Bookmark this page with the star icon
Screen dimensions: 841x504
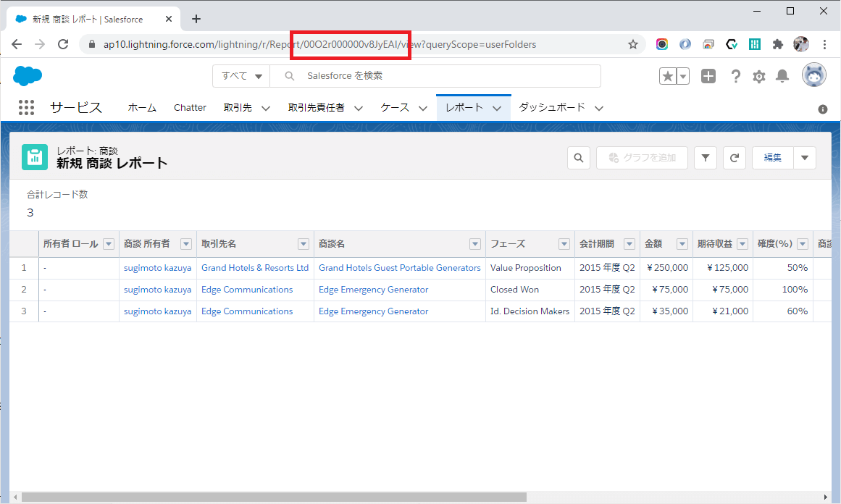pyautogui.click(x=633, y=44)
